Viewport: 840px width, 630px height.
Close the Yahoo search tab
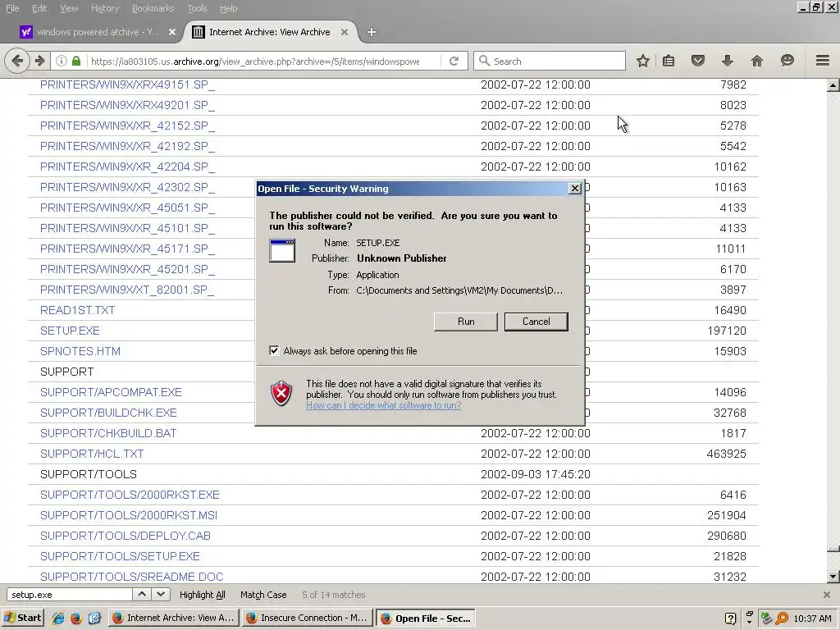(172, 32)
